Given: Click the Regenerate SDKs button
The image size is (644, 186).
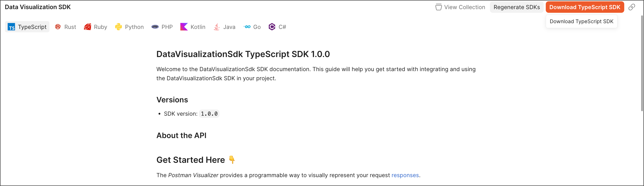Looking at the screenshot, I should click(517, 7).
